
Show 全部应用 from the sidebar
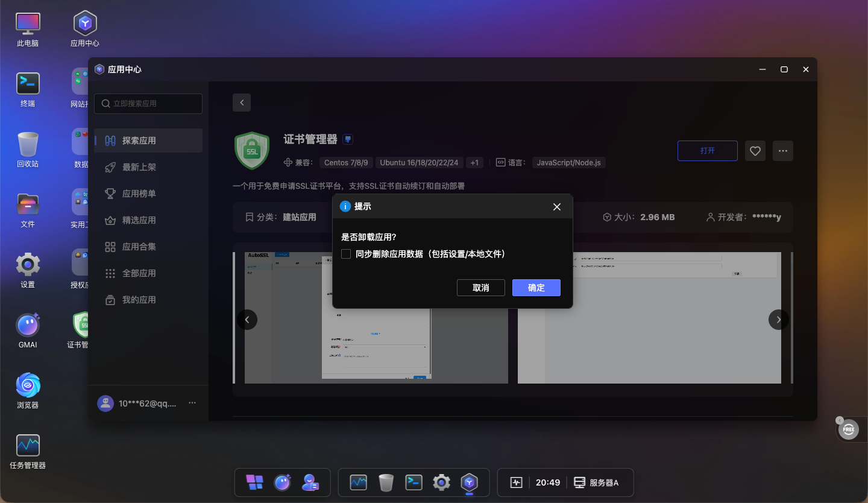[x=148, y=273]
